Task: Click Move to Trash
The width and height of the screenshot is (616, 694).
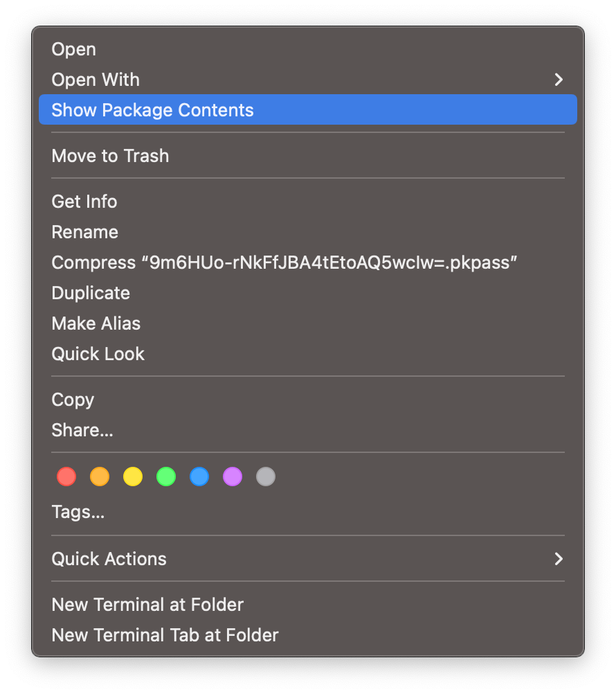Action: [110, 156]
